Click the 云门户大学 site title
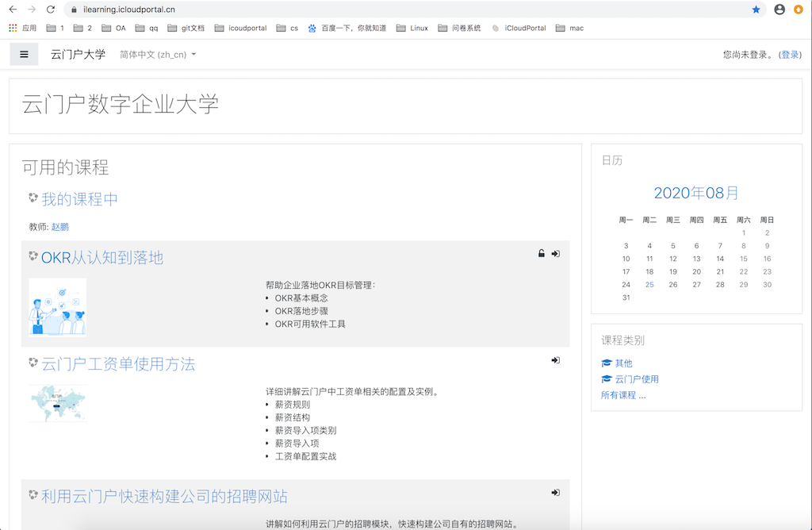This screenshot has width=812, height=530. tap(78, 55)
